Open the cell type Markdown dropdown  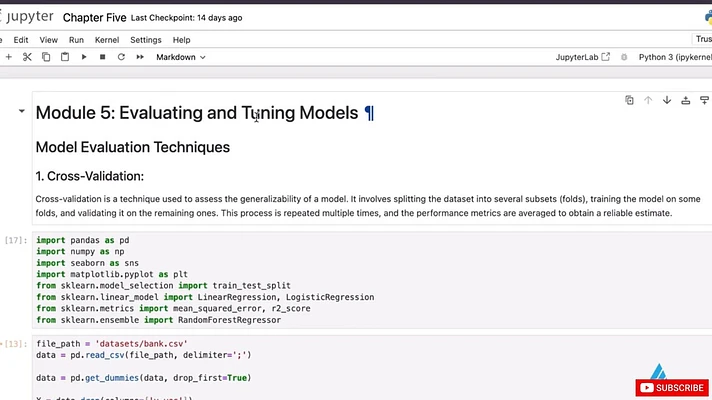click(x=181, y=57)
